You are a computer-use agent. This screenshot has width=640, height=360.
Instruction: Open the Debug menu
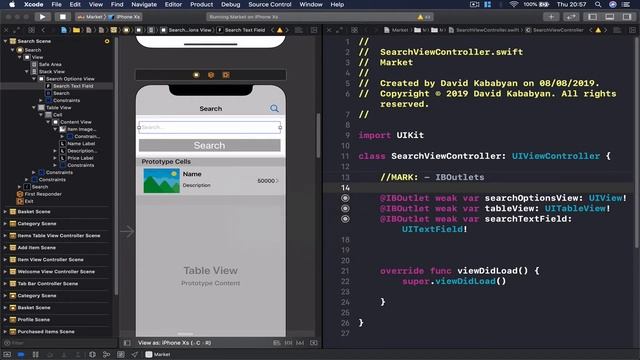tap(231, 4)
